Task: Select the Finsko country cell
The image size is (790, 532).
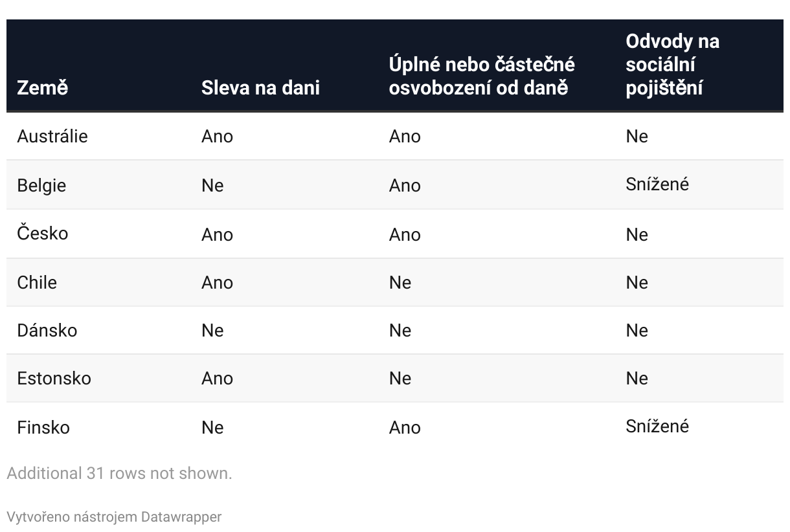Action: (43, 428)
